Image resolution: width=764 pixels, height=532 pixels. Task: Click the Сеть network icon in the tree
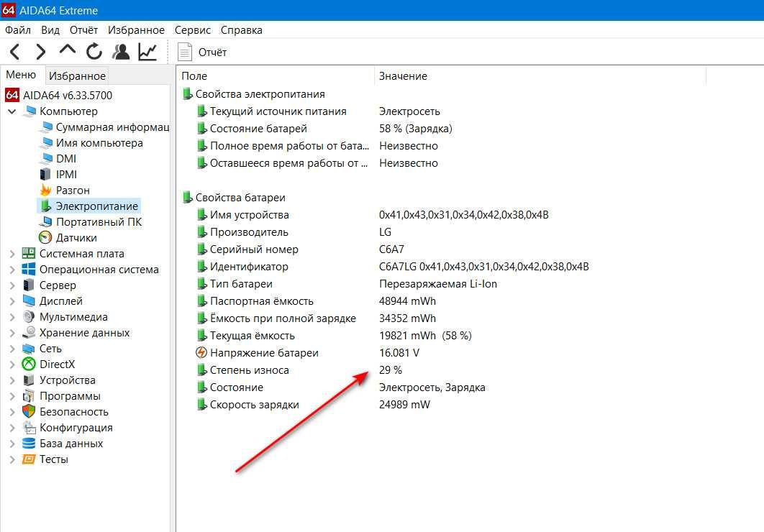tap(29, 349)
